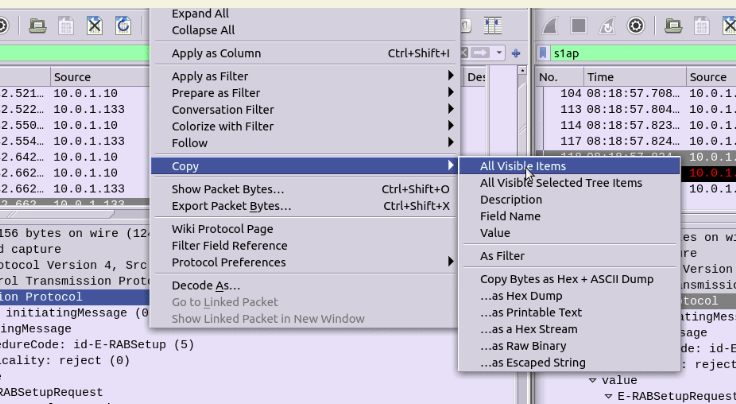The width and height of the screenshot is (736, 404).
Task: Open the Prepare as Filter submenu
Action: pyautogui.click(x=305, y=93)
